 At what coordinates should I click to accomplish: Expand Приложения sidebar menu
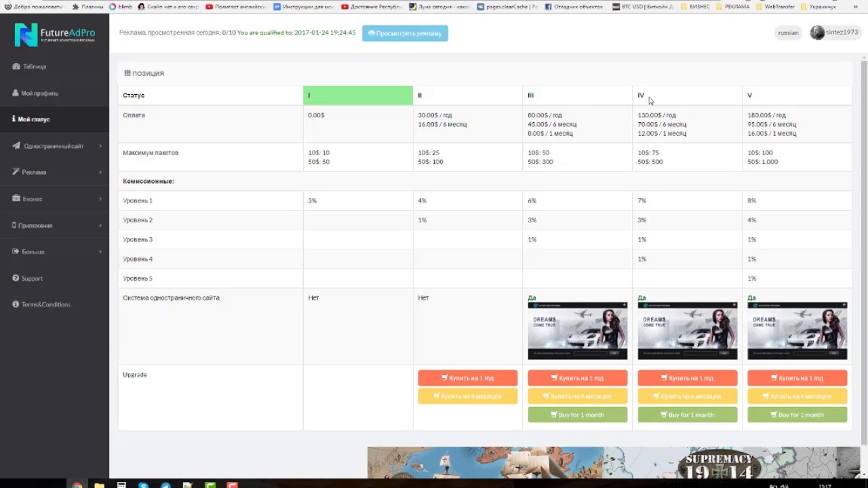tap(54, 225)
